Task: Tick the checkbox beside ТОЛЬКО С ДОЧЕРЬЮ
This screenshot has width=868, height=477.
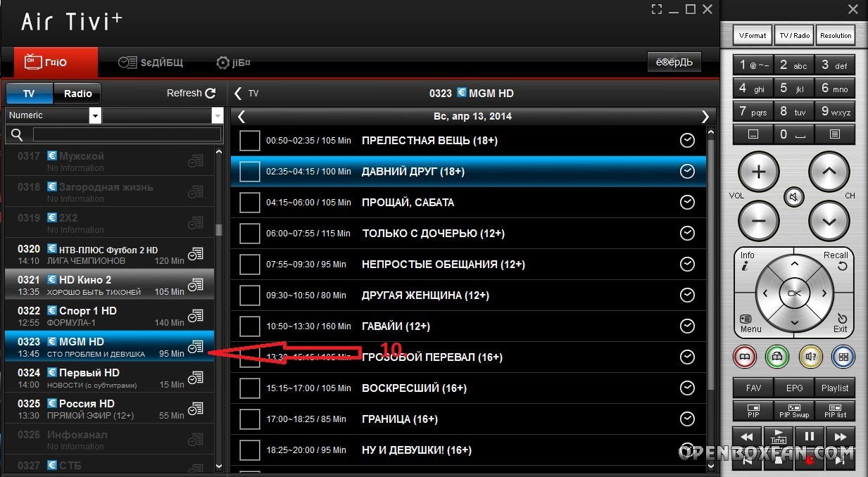Action: 250,234
